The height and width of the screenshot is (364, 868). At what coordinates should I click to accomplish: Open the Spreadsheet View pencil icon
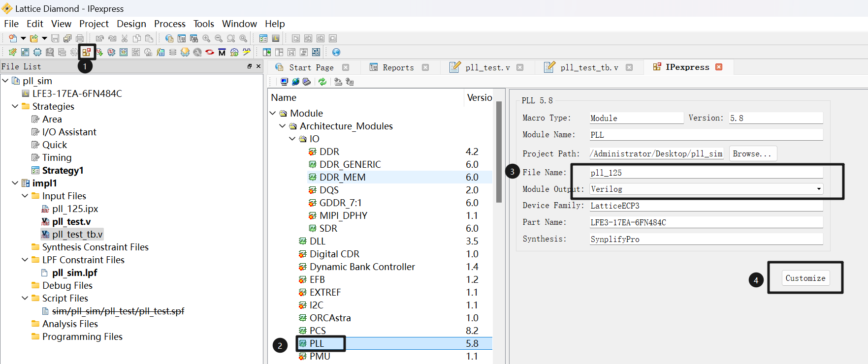[13, 52]
